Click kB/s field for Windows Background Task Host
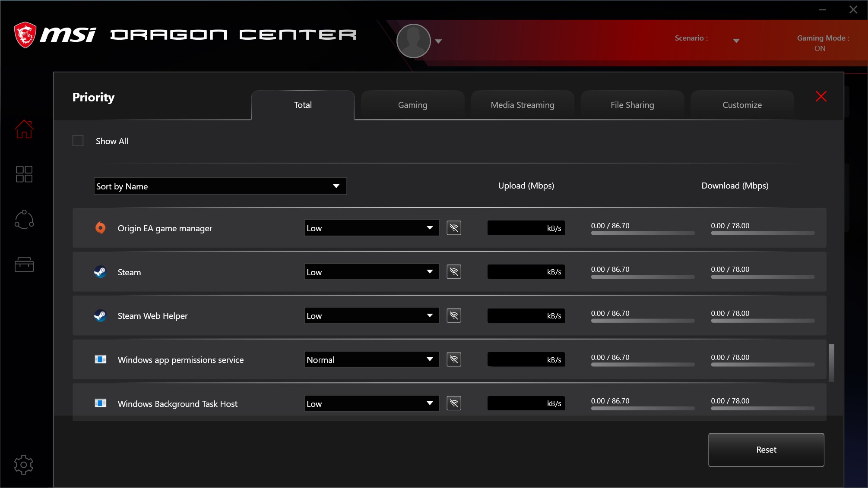Viewport: 868px width, 488px height. coord(526,403)
